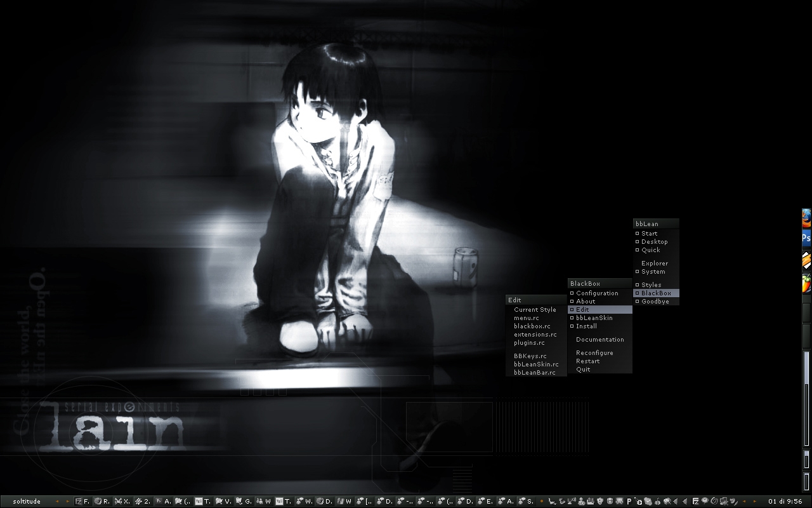Click the soltitude workspace label
The height and width of the screenshot is (508, 812).
27,501
